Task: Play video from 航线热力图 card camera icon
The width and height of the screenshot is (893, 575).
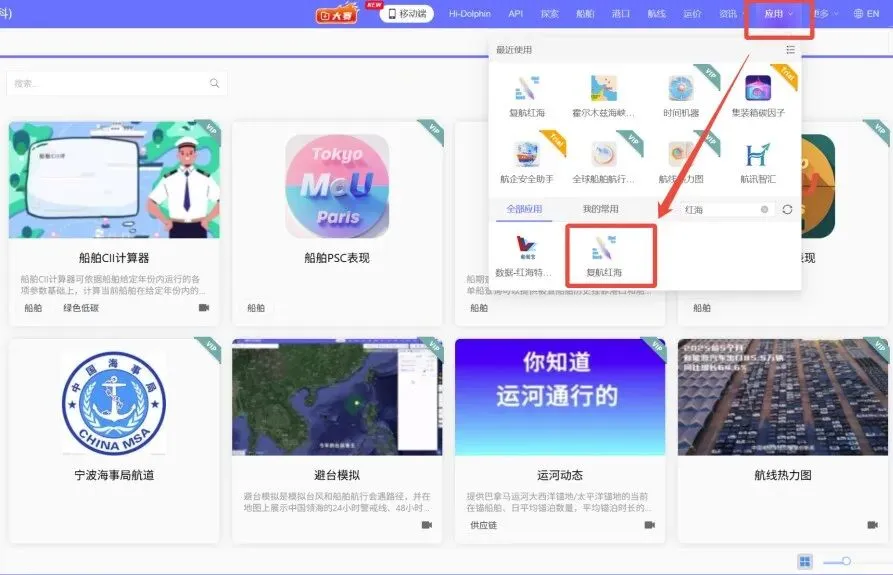Action: point(872,524)
